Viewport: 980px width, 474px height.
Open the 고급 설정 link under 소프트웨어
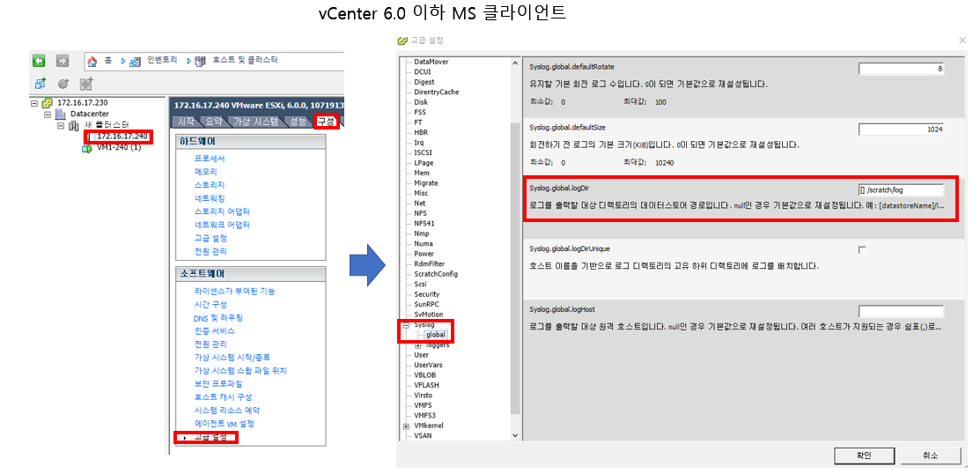210,437
